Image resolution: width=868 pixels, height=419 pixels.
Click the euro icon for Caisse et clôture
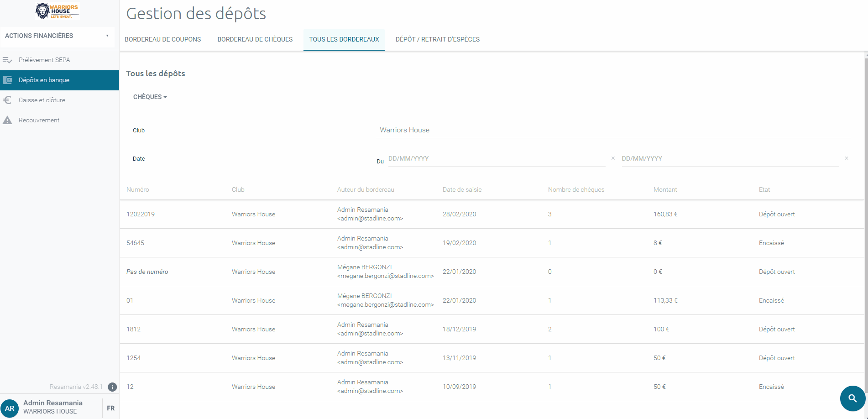[7, 100]
